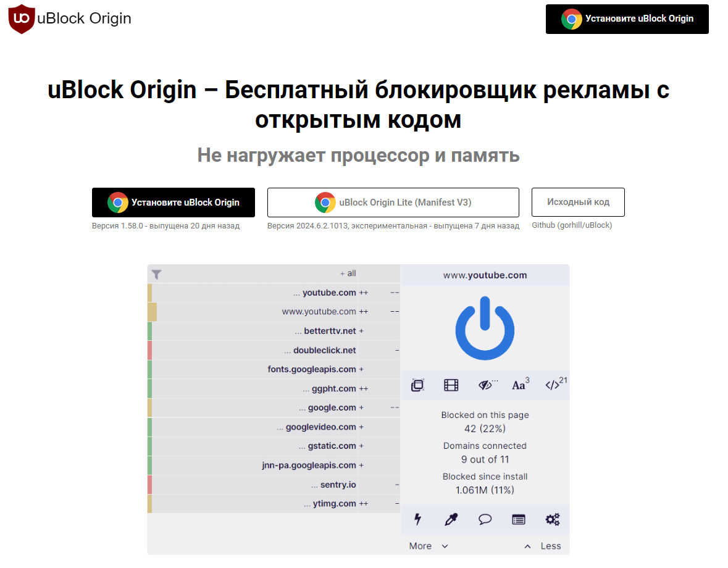The width and height of the screenshot is (728, 568).
Task: Click the speech bubble report icon
Action: pyautogui.click(x=485, y=519)
